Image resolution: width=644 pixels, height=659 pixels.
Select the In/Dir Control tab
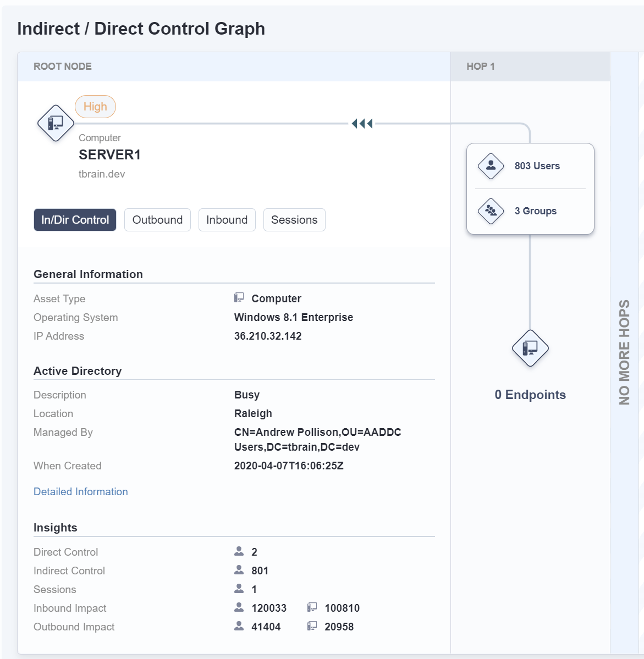point(75,220)
